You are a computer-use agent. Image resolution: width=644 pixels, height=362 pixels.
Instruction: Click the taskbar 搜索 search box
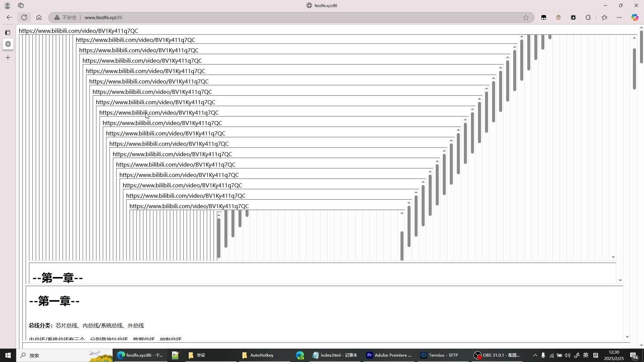coord(64,355)
